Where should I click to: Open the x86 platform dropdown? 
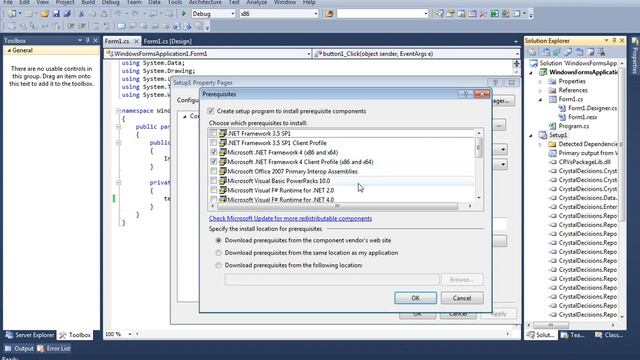[316, 14]
